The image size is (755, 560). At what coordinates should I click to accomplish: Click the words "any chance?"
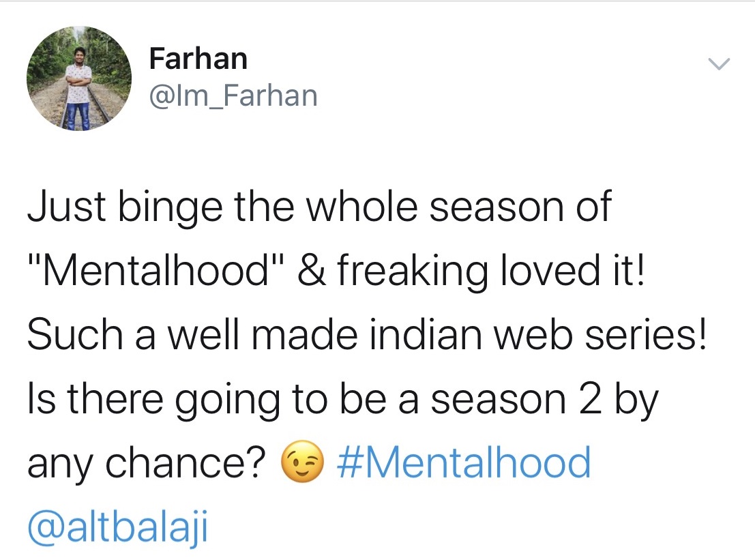tap(147, 463)
